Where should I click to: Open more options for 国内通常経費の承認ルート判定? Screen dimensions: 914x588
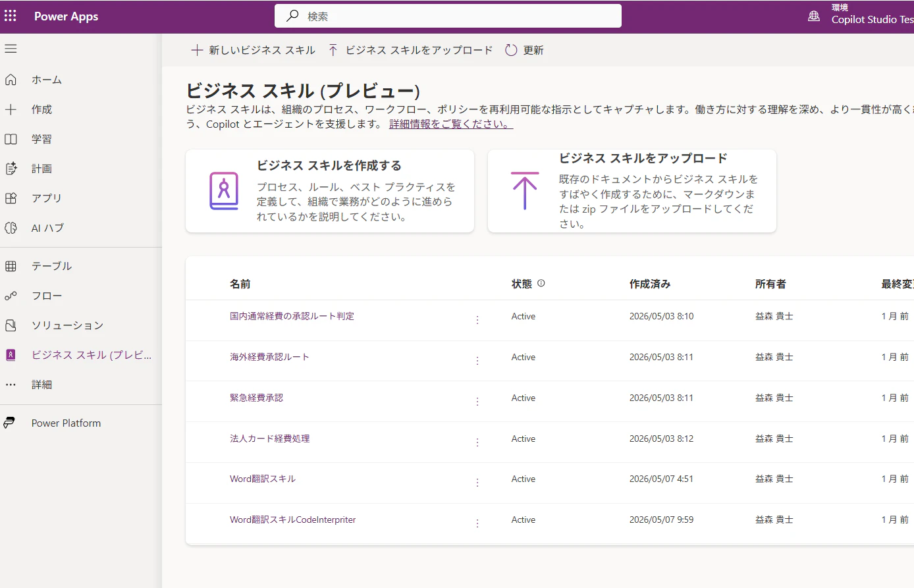[x=477, y=320]
